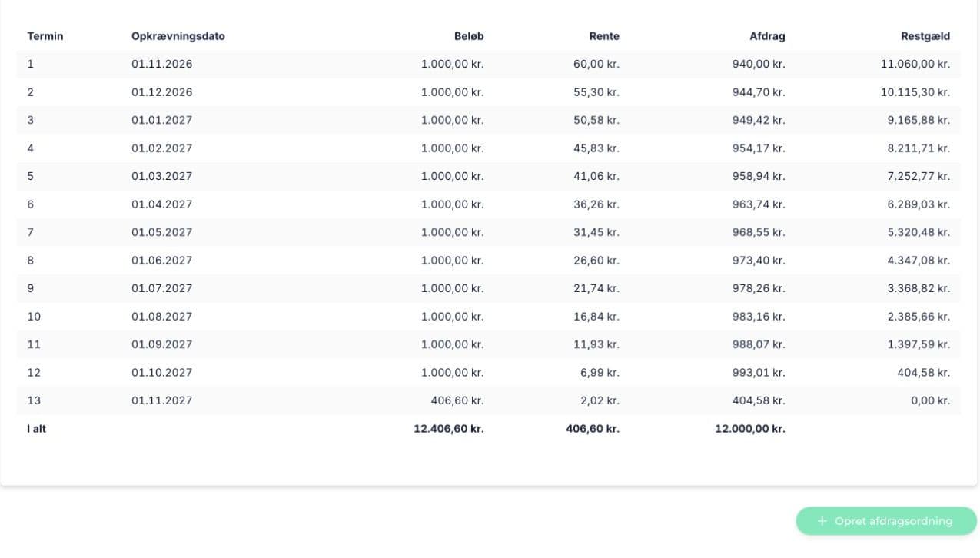Select the interest value 36,26 kr.
Image resolution: width=980 pixels, height=558 pixels.
[x=596, y=204]
